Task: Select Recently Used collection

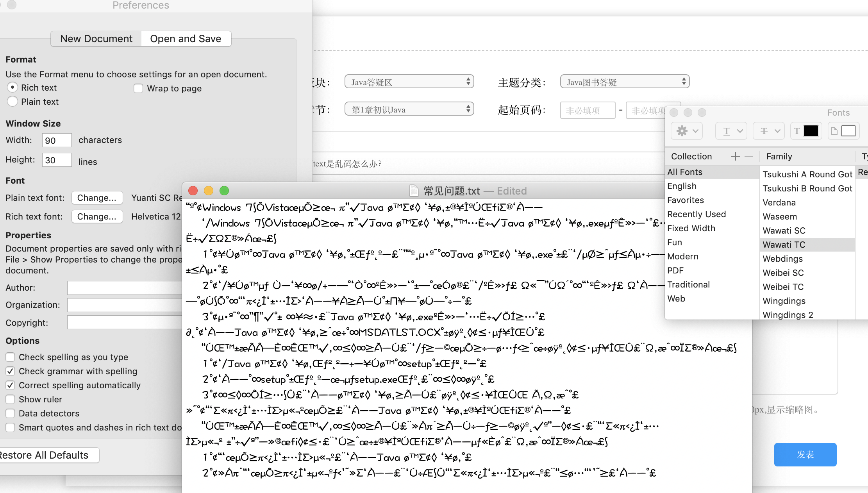Action: [x=712, y=214]
